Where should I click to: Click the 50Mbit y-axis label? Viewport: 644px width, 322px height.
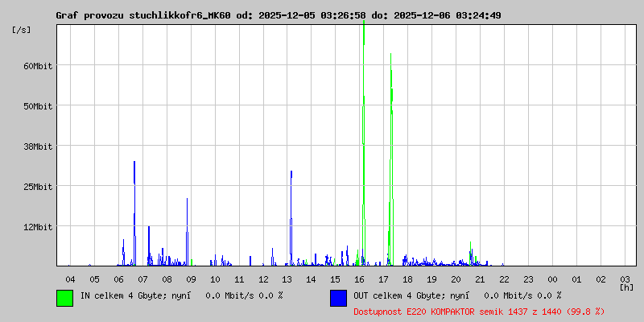point(37,106)
